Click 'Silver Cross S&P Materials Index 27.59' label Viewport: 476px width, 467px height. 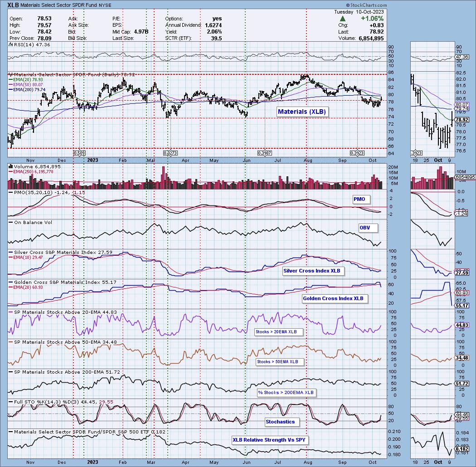click(60, 253)
